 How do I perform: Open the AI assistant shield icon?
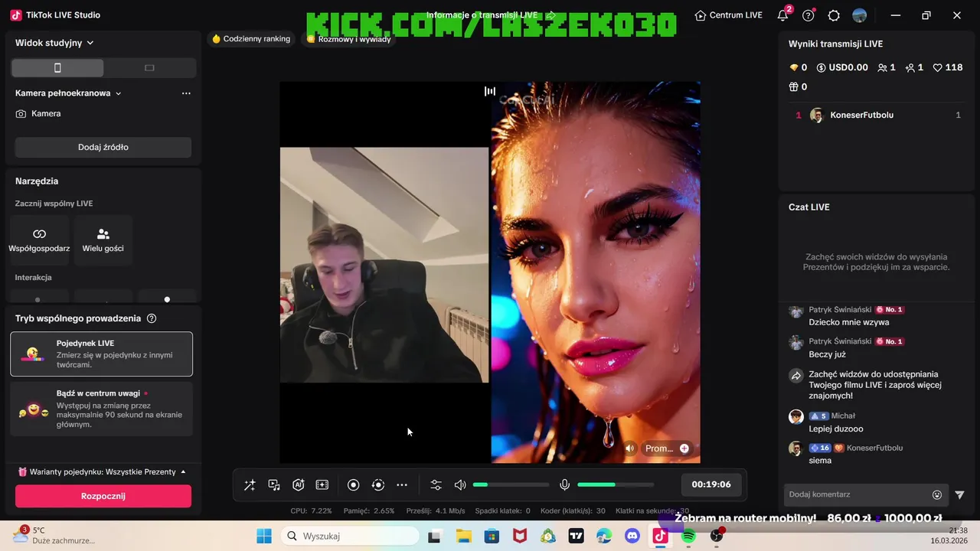pos(299,485)
